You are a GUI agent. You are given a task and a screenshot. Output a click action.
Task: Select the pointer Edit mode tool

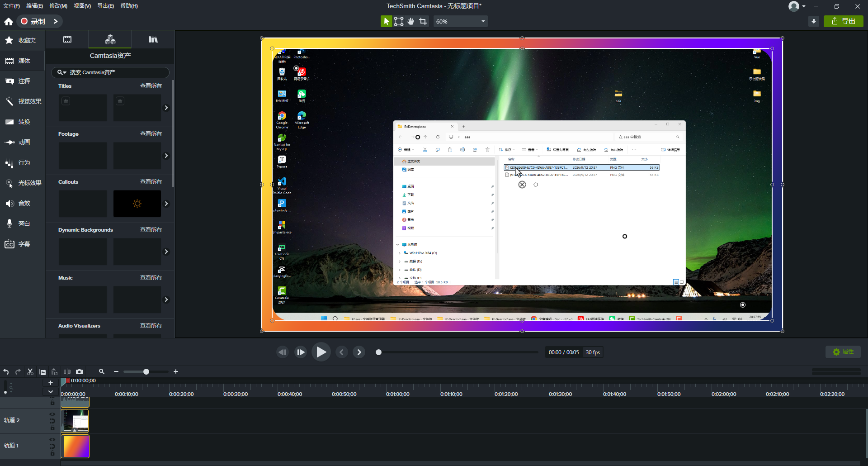[x=386, y=21]
